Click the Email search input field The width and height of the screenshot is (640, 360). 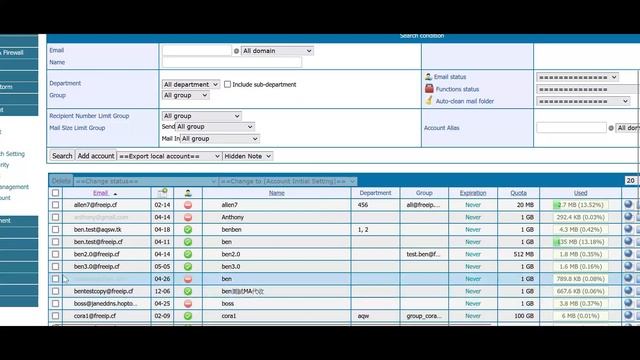coord(197,51)
